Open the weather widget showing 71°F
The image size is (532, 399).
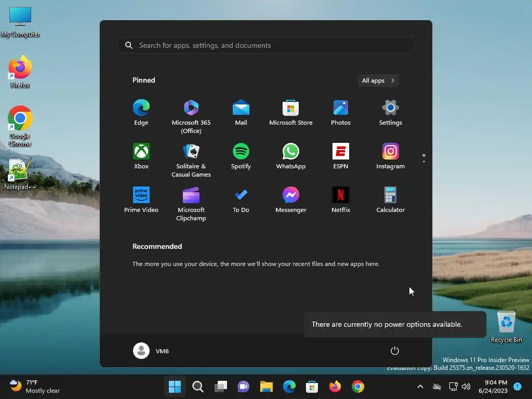pos(35,387)
